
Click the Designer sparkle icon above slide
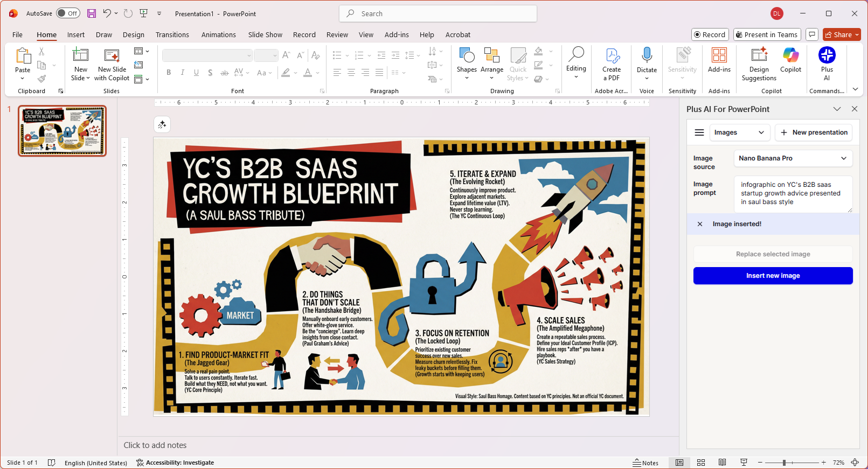coord(162,125)
